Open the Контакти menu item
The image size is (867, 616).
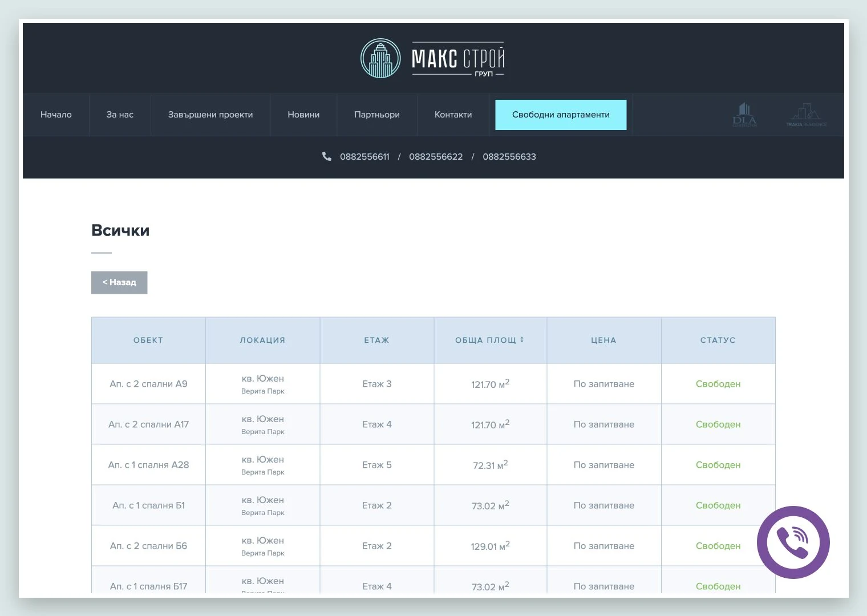[453, 115]
